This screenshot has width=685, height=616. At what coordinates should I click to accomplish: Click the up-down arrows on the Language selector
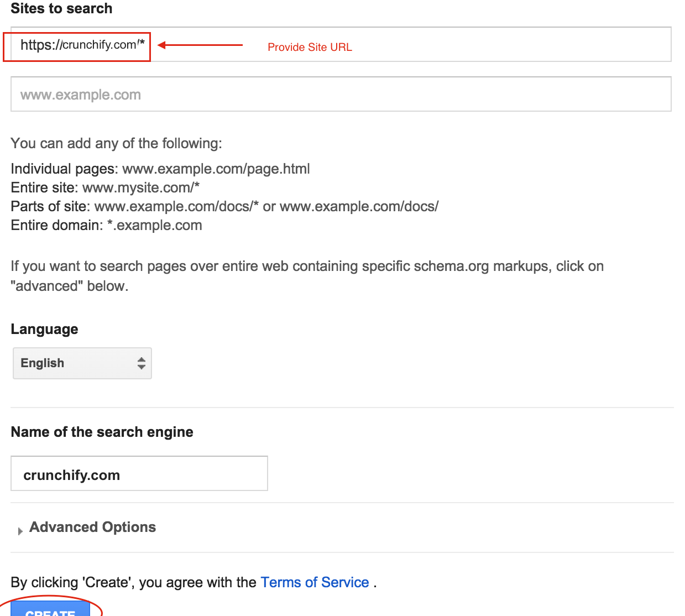pos(142,363)
